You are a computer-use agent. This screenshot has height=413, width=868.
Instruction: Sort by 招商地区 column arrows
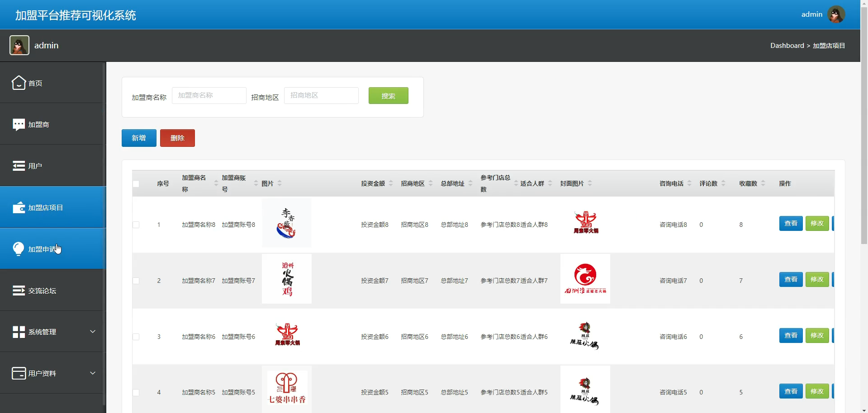click(x=431, y=183)
